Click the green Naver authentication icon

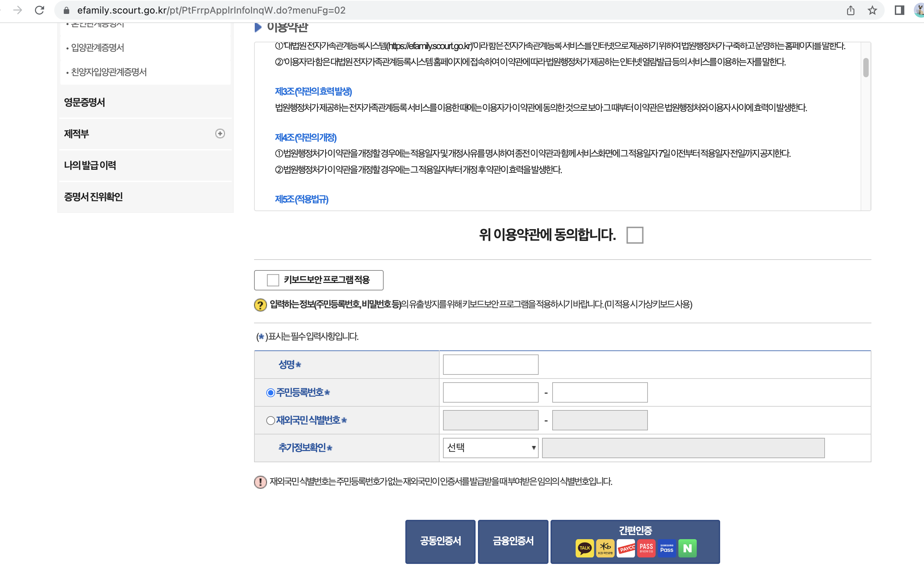coord(688,548)
